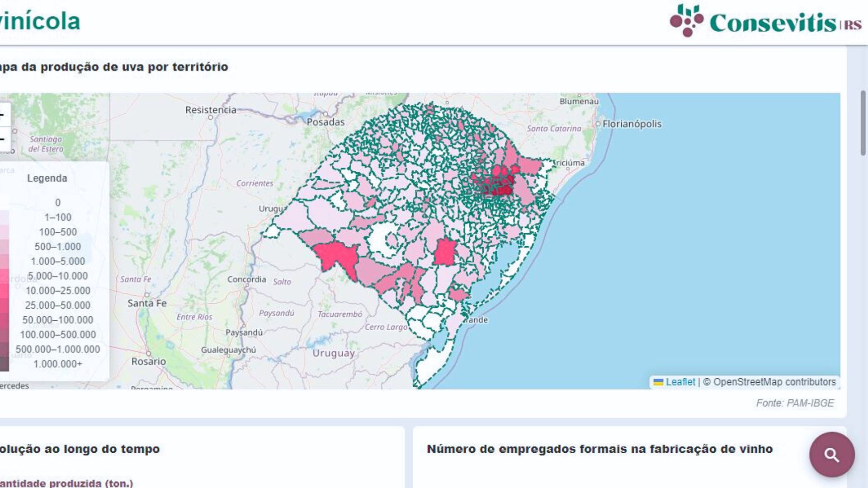Screen dimensions: 868x488
Task: Click the "25.000–50.000" legend range
Action: pyautogui.click(x=58, y=305)
